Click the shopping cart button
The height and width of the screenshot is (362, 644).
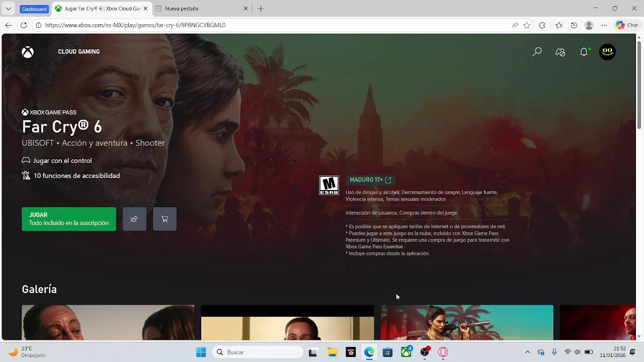pyautogui.click(x=165, y=219)
